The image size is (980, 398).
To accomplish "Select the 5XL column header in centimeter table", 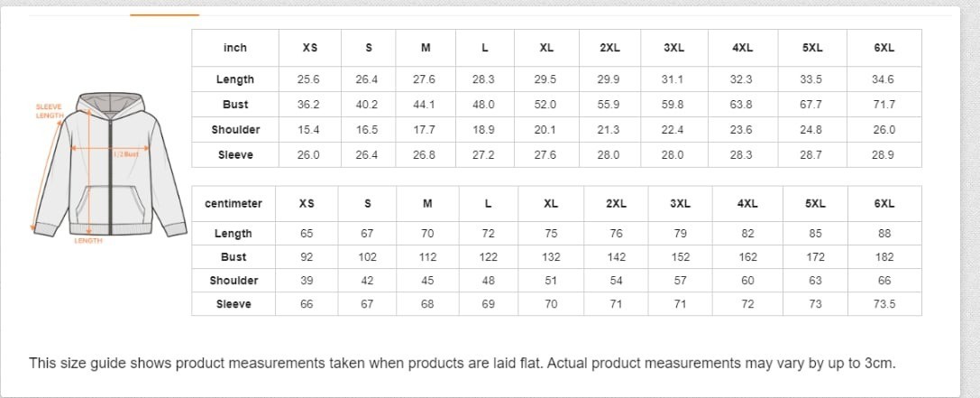I will [x=815, y=203].
